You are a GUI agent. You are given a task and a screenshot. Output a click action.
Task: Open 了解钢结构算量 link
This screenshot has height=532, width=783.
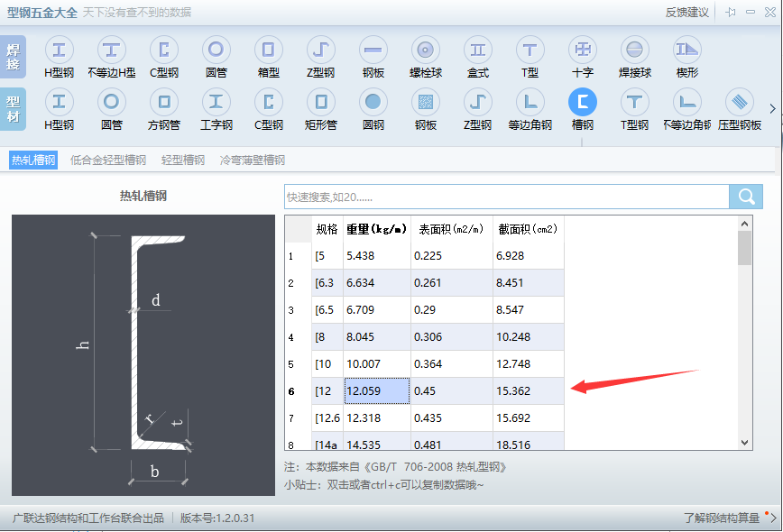(x=722, y=518)
